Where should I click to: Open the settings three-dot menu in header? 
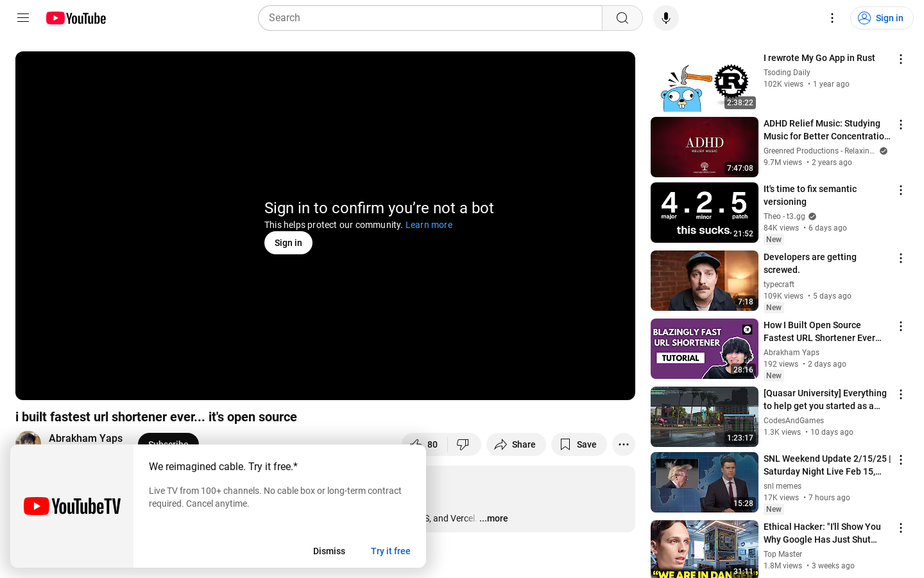click(x=832, y=18)
